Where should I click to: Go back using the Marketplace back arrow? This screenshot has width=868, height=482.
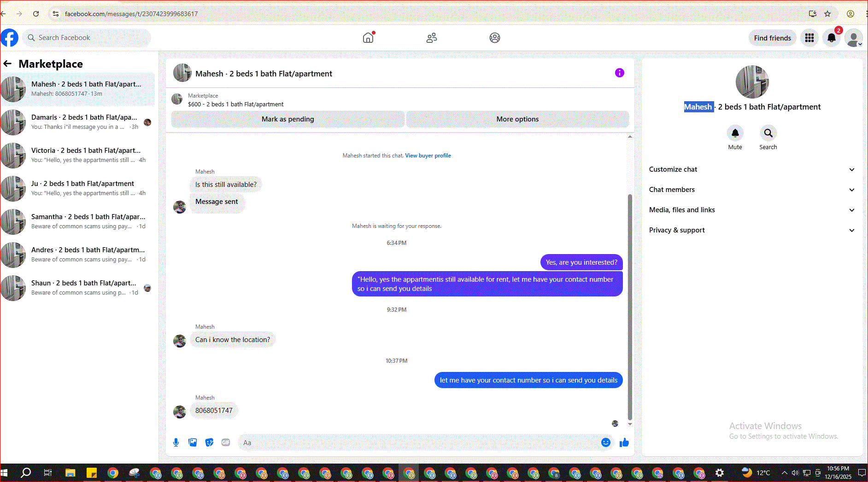tap(7, 64)
